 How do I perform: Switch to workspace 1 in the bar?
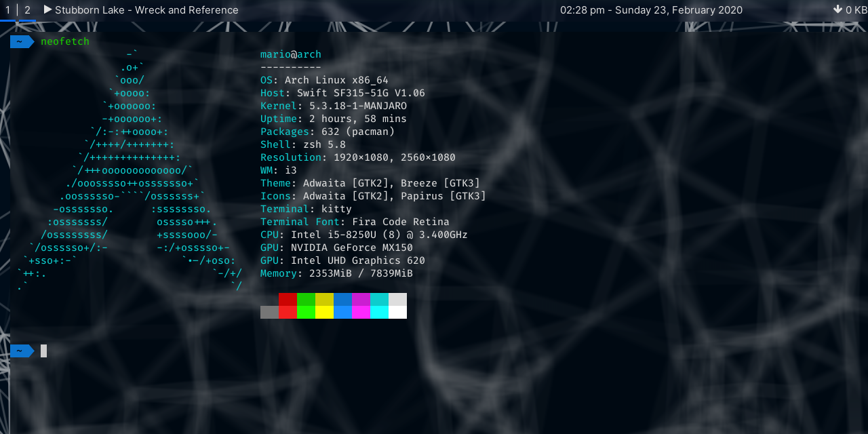coord(8,10)
